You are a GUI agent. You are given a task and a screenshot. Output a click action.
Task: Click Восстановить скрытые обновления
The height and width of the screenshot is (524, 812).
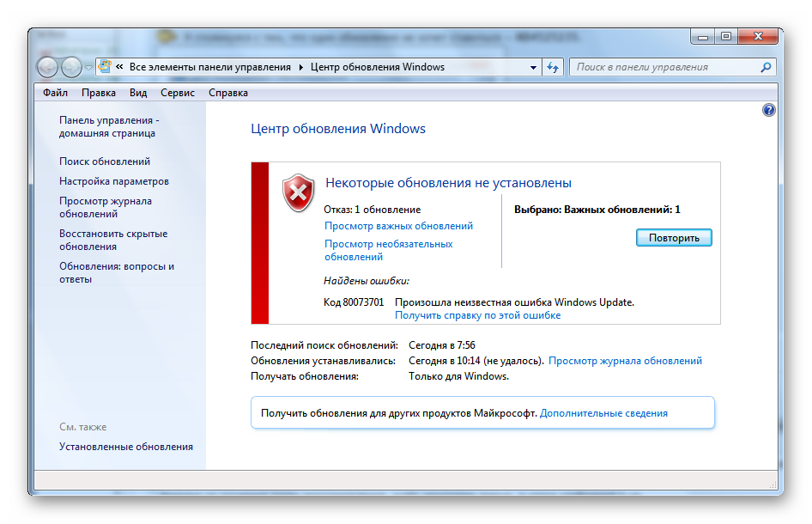(113, 240)
